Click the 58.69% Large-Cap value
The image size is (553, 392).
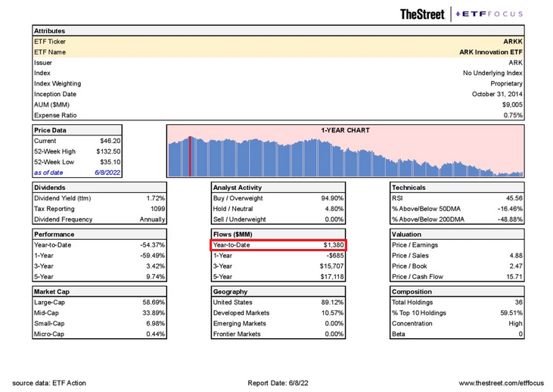pos(154,303)
